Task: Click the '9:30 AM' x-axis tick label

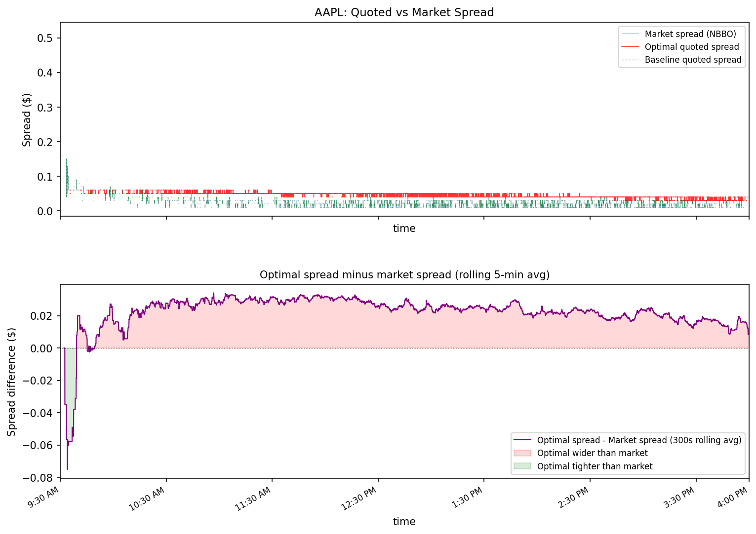Action: [44, 496]
